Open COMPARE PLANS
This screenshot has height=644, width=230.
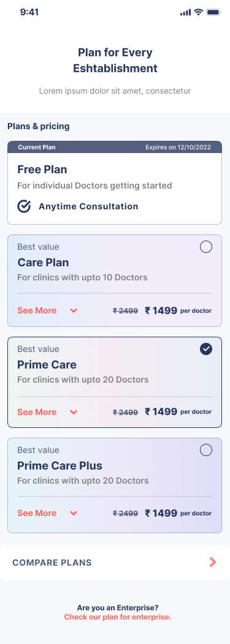[115, 562]
